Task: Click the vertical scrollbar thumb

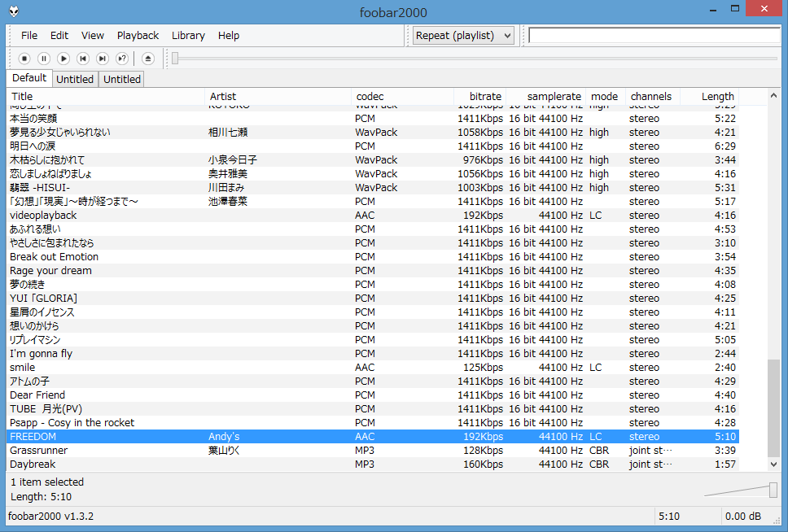Action: 773,408
